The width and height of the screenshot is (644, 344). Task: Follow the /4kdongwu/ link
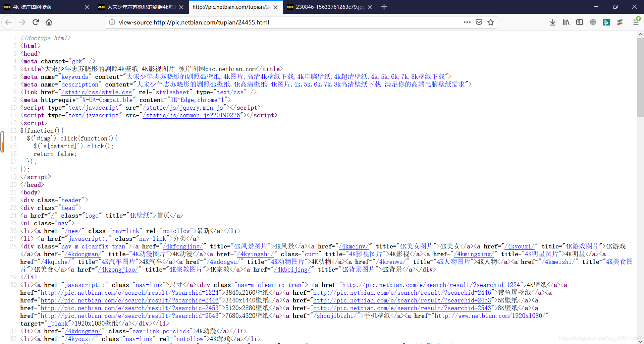pos(223,262)
